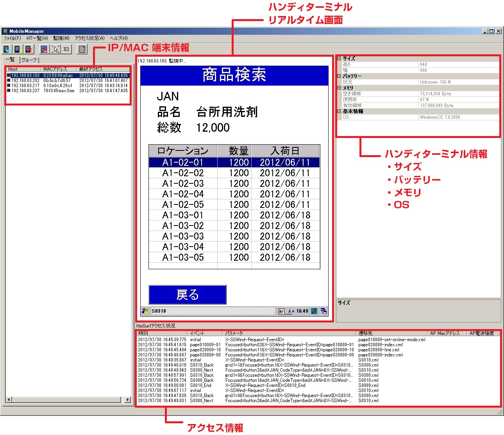Click the X2 zoom toolbar icon
Viewport: 504px width, 435px height.
[66, 49]
